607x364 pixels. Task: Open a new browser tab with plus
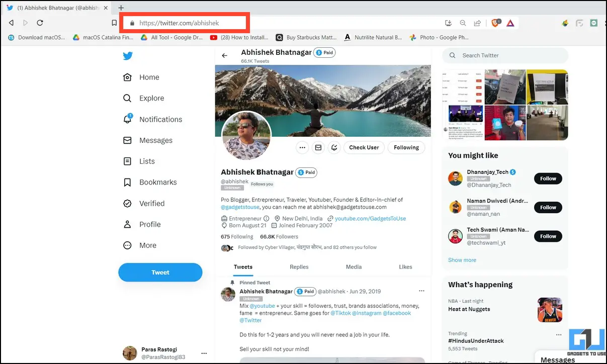121,8
